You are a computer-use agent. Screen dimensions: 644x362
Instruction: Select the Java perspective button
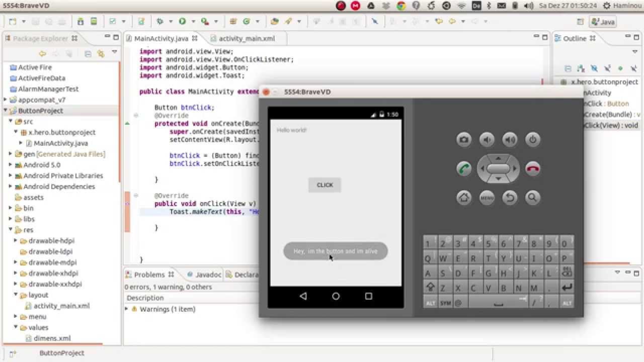point(603,22)
